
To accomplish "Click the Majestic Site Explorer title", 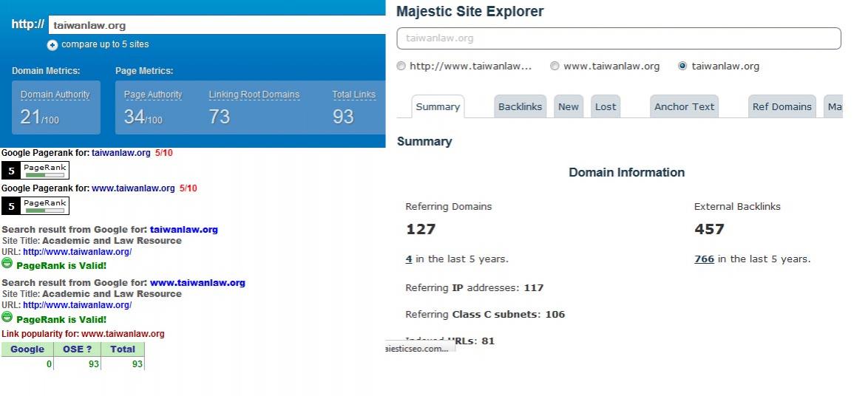I will (x=470, y=11).
